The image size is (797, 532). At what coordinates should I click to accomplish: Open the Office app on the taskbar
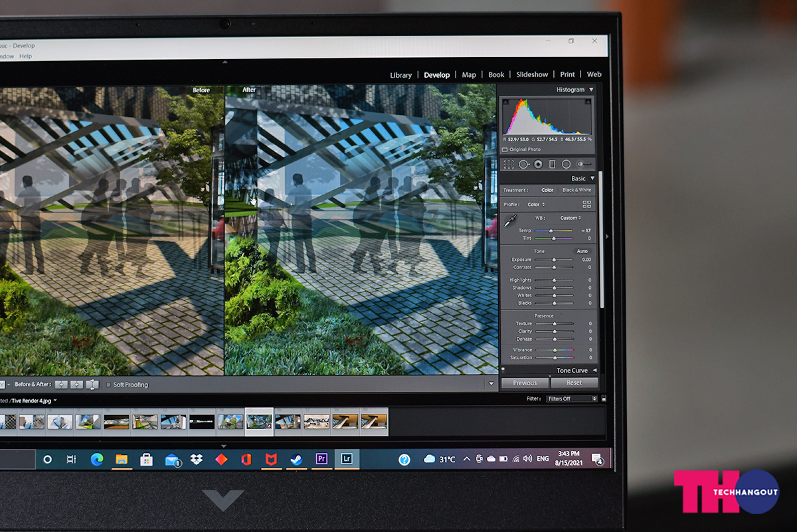click(x=246, y=459)
